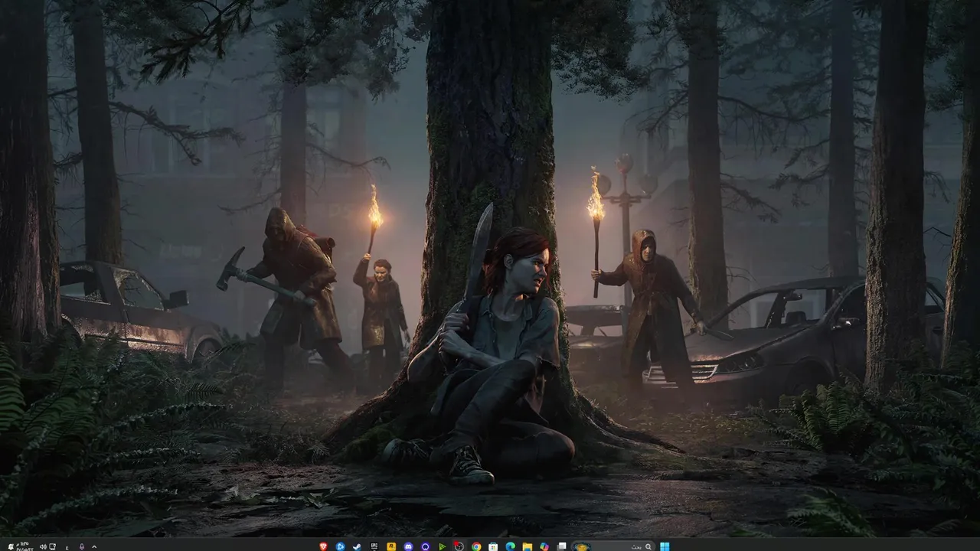Screen dimensions: 980x551
Task: Launch Google Chrome from the taskbar
Action: (476, 546)
